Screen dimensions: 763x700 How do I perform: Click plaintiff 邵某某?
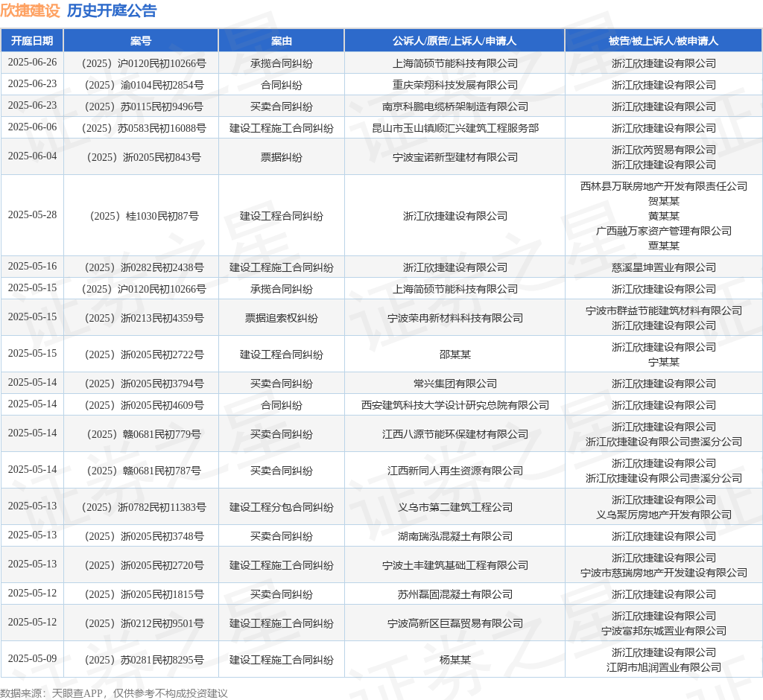[x=455, y=354]
